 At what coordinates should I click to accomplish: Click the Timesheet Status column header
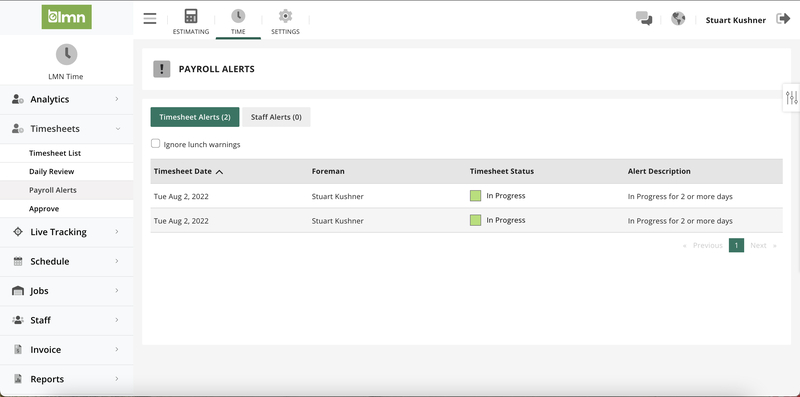tap(502, 171)
